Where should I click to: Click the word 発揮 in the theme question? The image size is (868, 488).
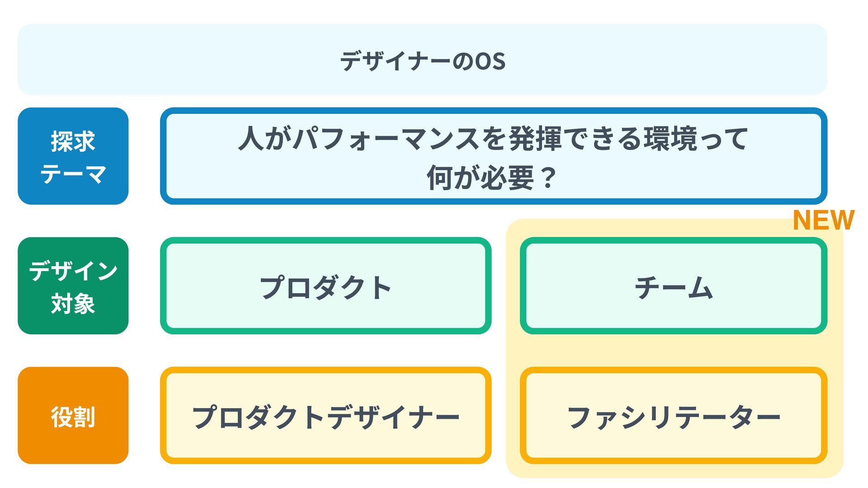tap(535, 138)
